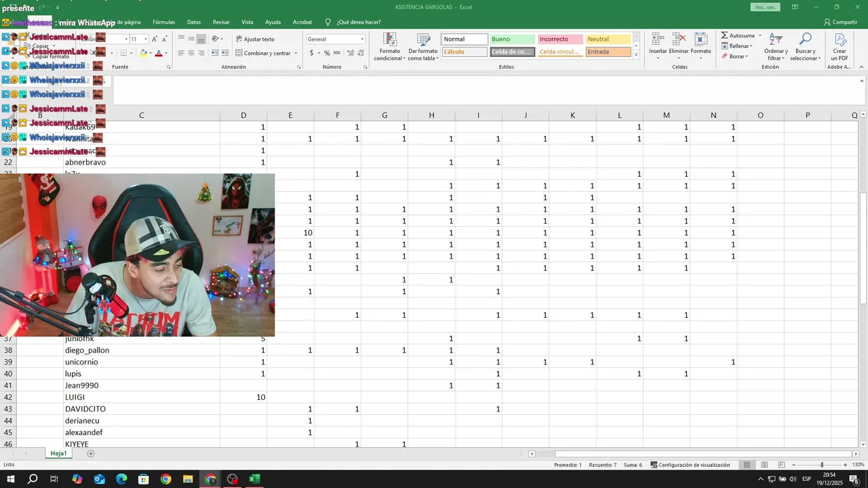Image resolution: width=868 pixels, height=488 pixels.
Task: Open the Ayuda tab
Action: 273,22
